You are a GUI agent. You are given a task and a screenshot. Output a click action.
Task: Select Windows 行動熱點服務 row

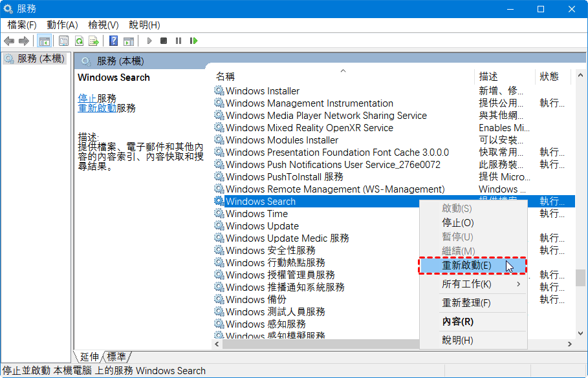(x=276, y=262)
